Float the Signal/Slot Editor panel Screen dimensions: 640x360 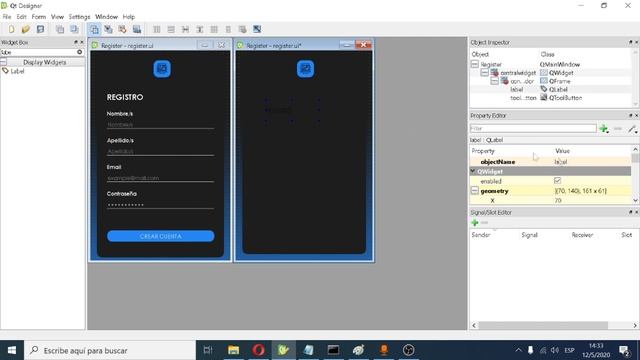click(630, 212)
